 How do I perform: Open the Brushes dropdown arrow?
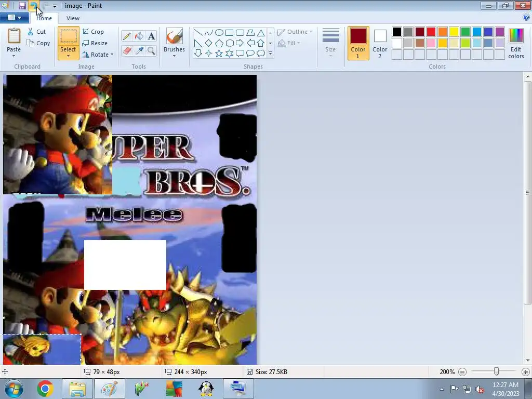[175, 56]
